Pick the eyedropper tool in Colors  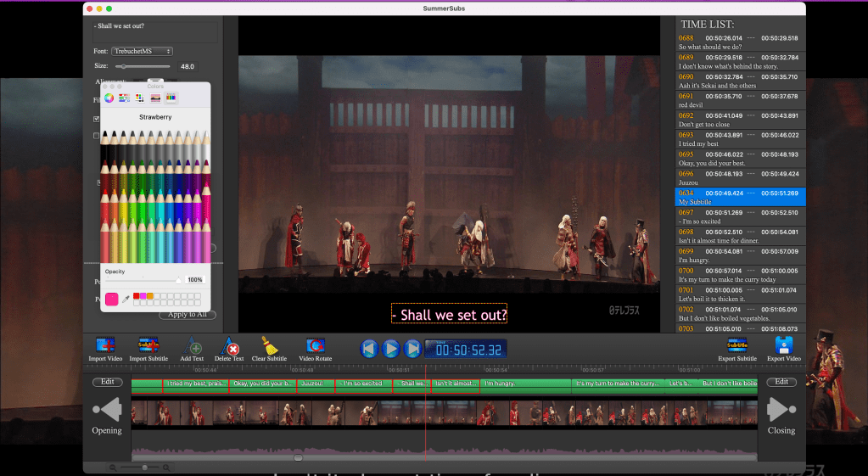tap(126, 299)
